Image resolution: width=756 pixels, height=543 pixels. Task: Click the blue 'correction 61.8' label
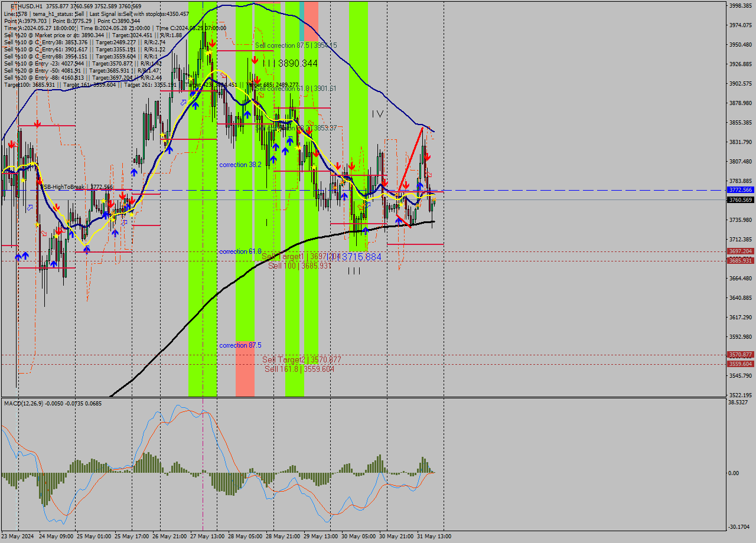tap(240, 251)
